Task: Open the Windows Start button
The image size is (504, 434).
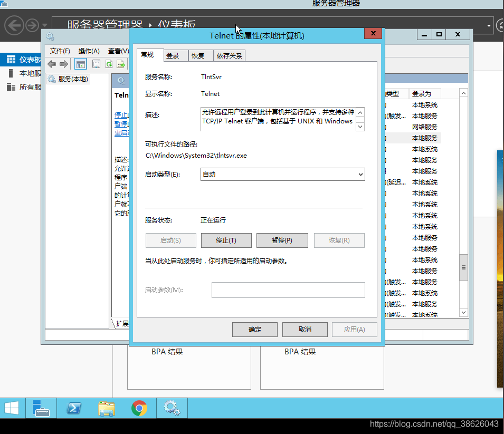Action: click(x=12, y=408)
